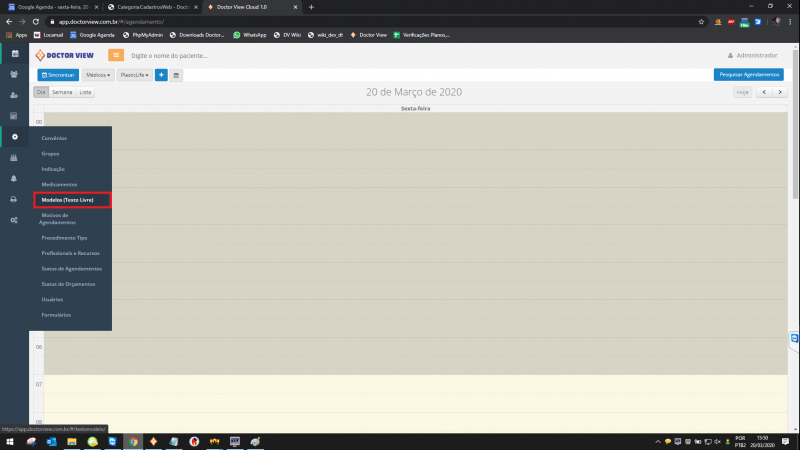800x450 pixels.
Task: Bookmark page with the star icon
Action: 701,21
